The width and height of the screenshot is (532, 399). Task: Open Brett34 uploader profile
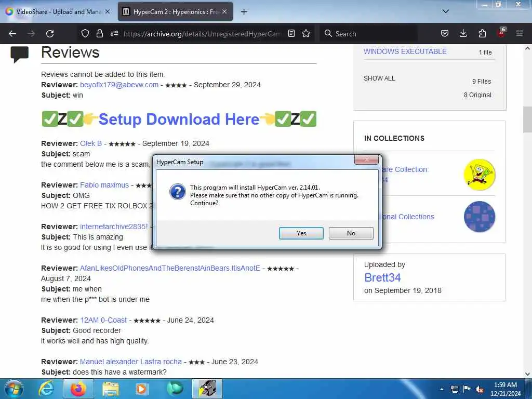(382, 277)
